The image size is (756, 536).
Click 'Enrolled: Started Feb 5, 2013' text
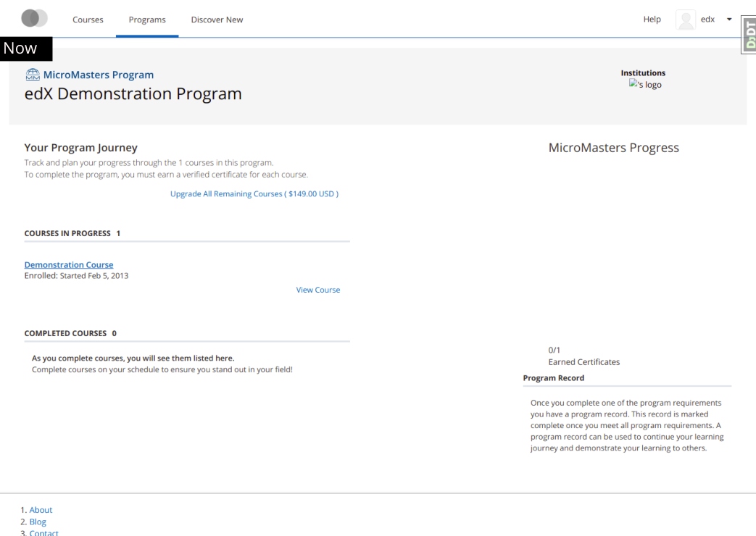coord(77,276)
